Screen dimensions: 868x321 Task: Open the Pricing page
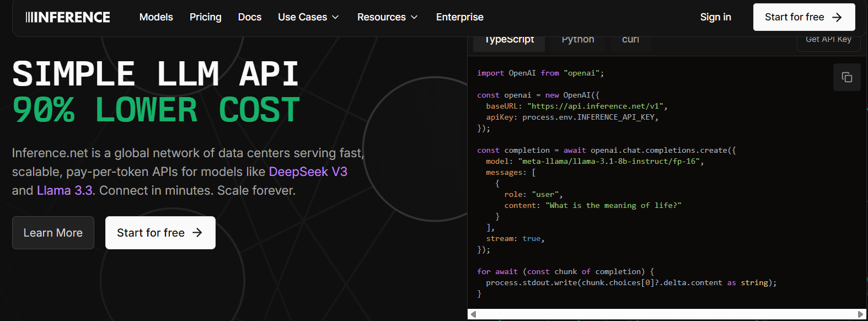click(x=206, y=17)
